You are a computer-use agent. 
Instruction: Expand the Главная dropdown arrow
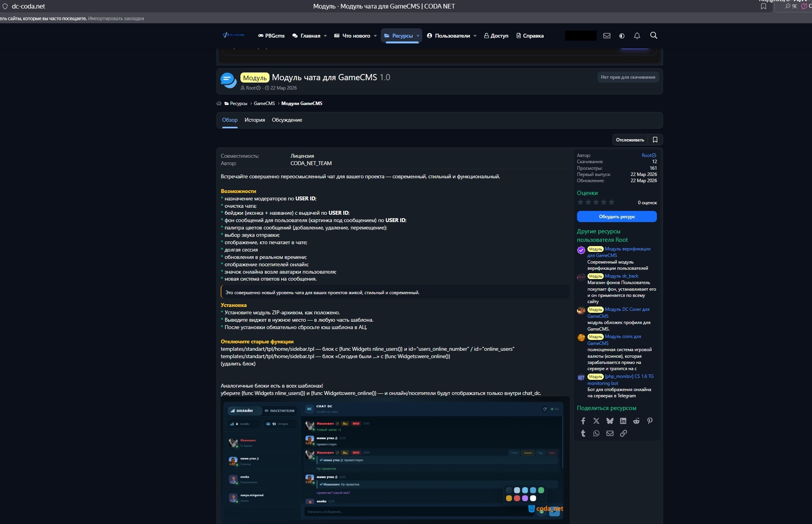325,36
